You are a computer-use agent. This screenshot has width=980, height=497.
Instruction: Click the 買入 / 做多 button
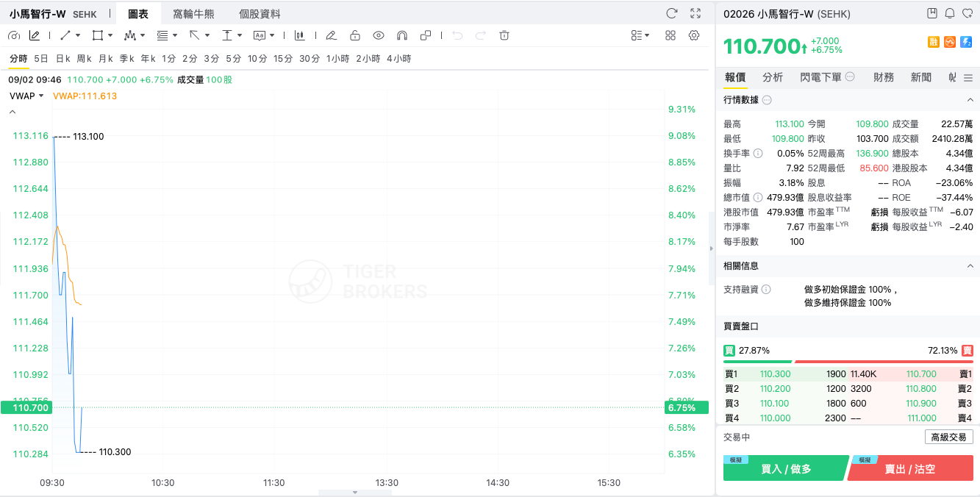click(x=786, y=468)
